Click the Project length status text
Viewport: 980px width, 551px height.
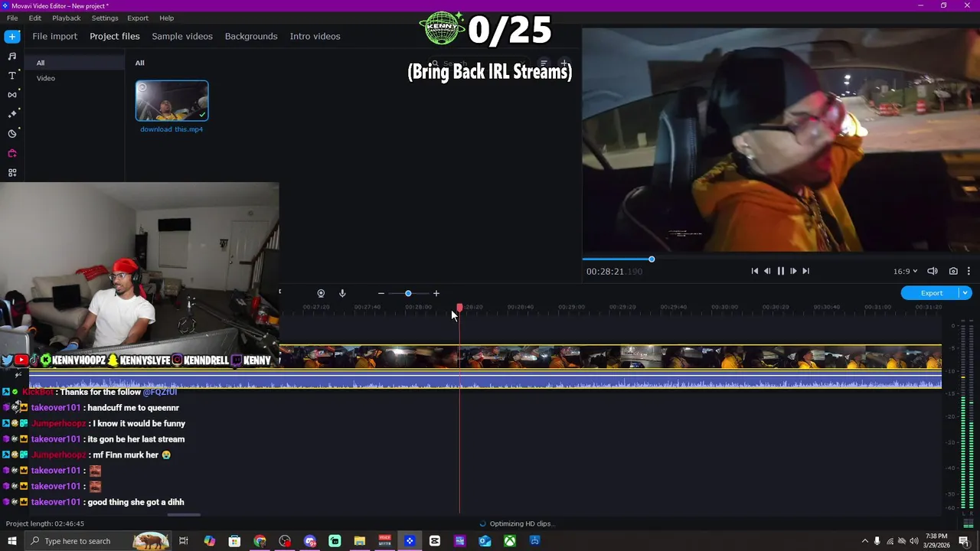pyautogui.click(x=45, y=523)
